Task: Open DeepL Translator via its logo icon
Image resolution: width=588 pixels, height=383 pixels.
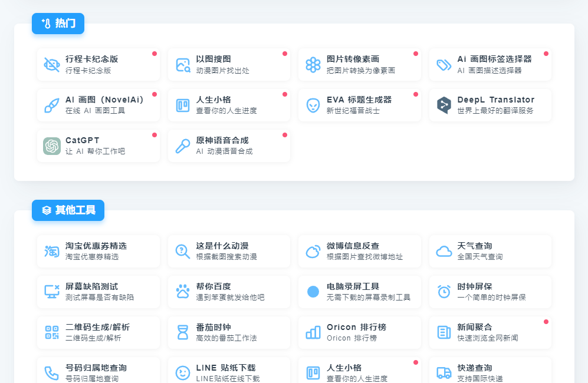Action: pos(444,105)
